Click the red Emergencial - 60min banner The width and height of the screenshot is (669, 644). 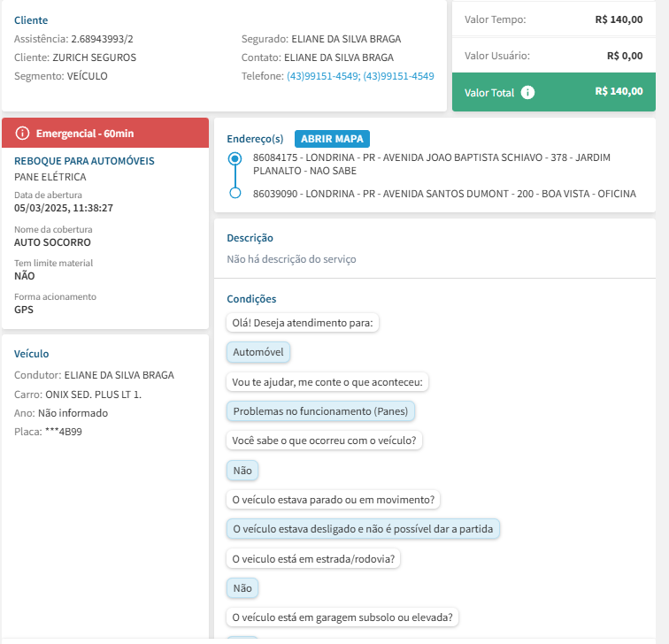pos(105,133)
